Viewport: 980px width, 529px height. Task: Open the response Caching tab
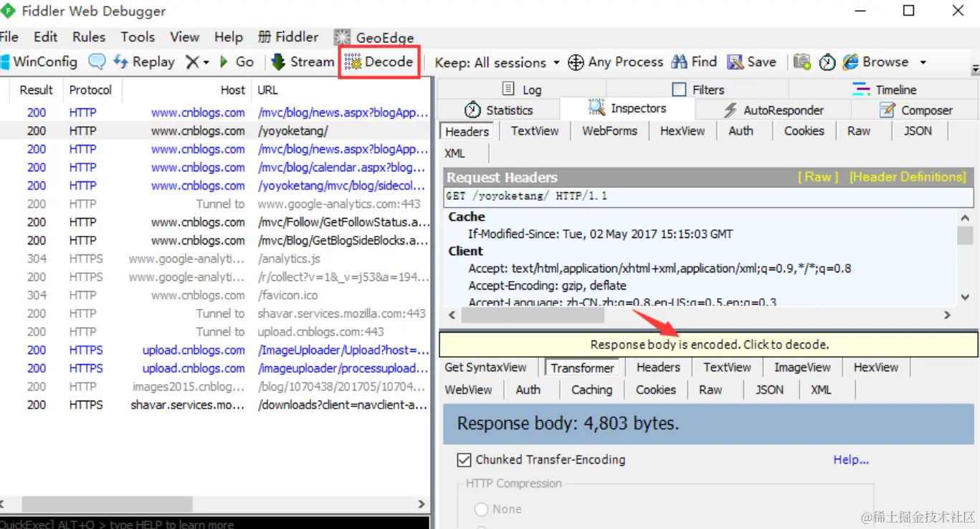591,389
